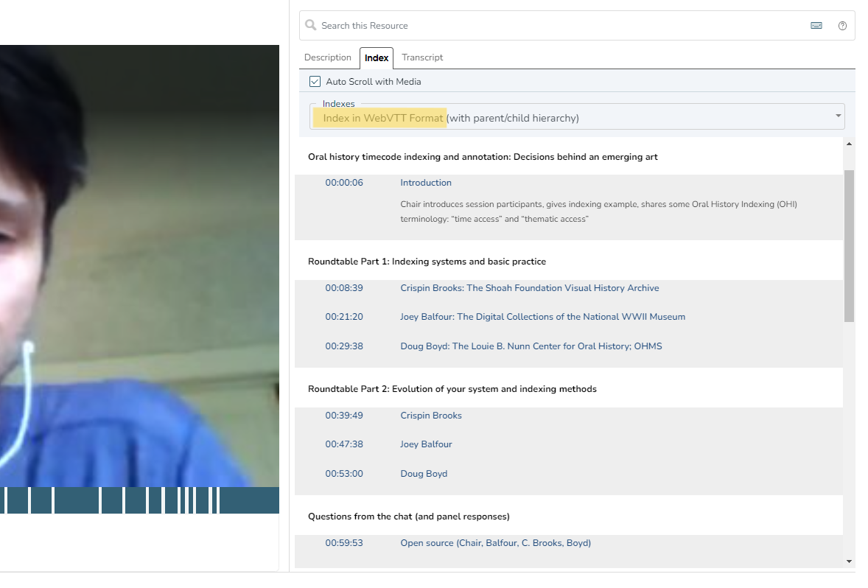Open Joey Balfour segment at 00:47:38
The image size is (868, 588).
[x=426, y=444]
